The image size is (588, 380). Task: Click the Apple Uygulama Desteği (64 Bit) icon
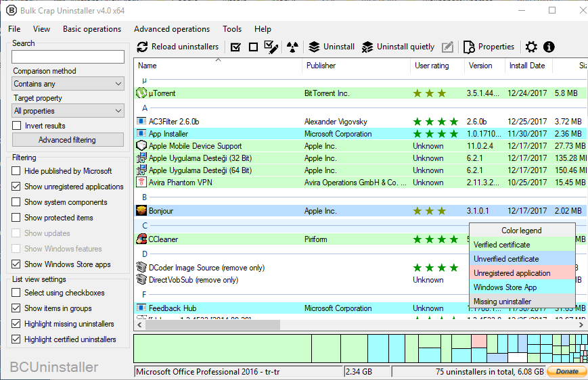[x=141, y=170]
